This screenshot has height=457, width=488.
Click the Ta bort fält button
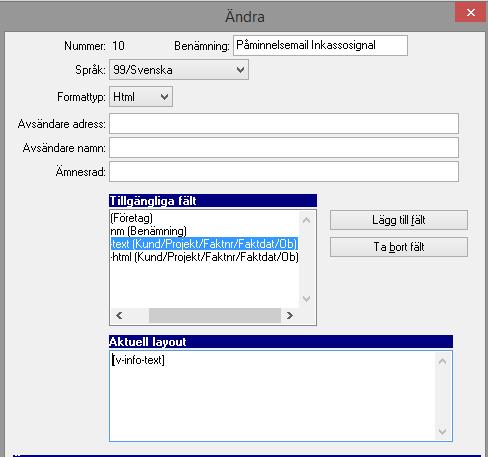point(399,247)
